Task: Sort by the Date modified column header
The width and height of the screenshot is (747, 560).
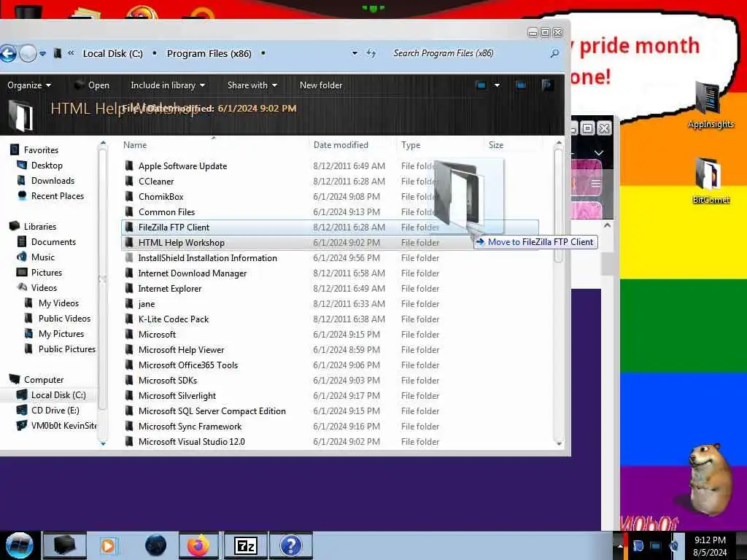Action: [x=341, y=145]
